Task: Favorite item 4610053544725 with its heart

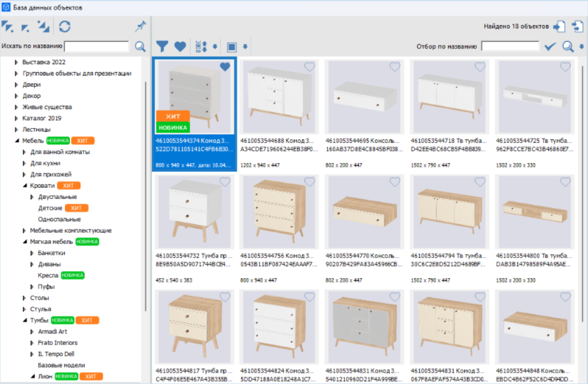Action: 565,67
